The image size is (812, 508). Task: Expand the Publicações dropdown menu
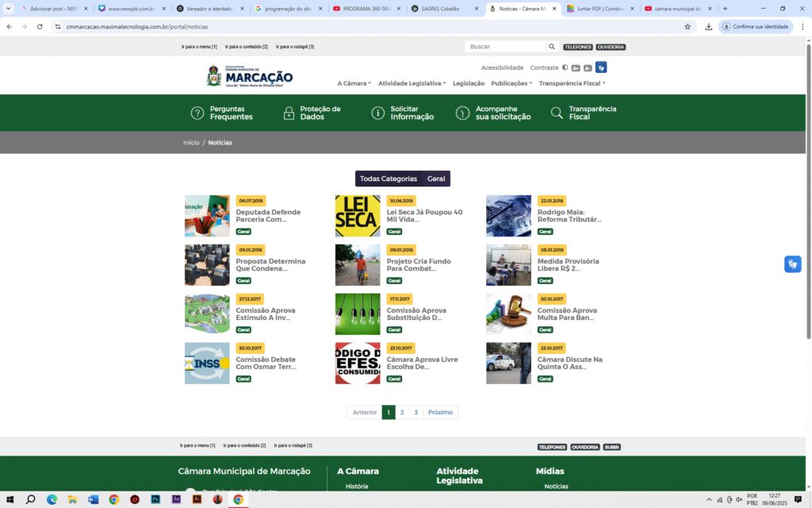tap(511, 83)
